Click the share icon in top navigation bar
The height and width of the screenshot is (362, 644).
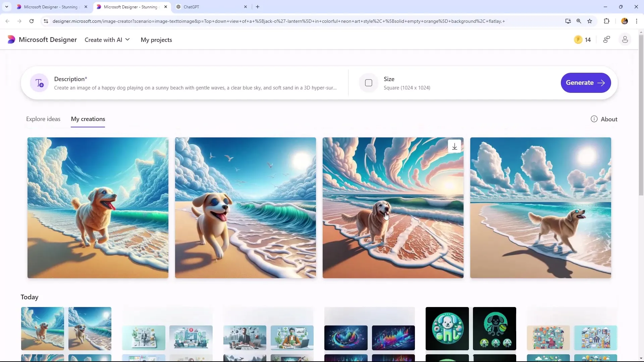point(606,40)
